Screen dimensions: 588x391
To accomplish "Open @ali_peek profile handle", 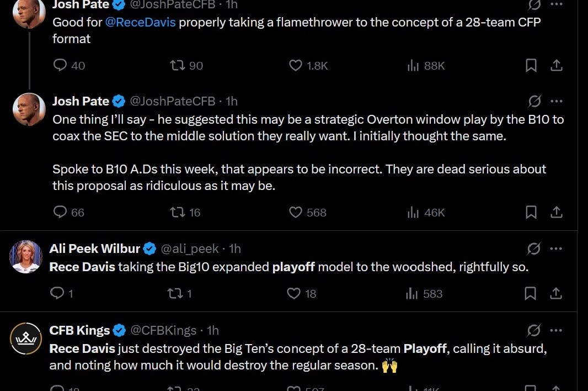I will (190, 249).
